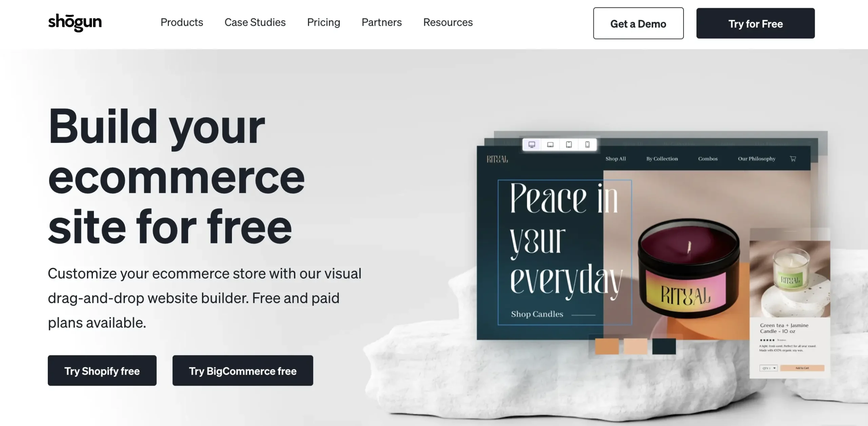Viewport: 868px width, 426px height.
Task: Select the Products dropdown menu
Action: click(x=182, y=22)
